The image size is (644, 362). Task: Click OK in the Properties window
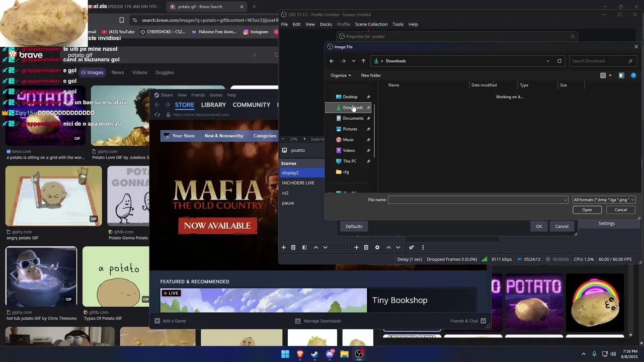coord(539,226)
